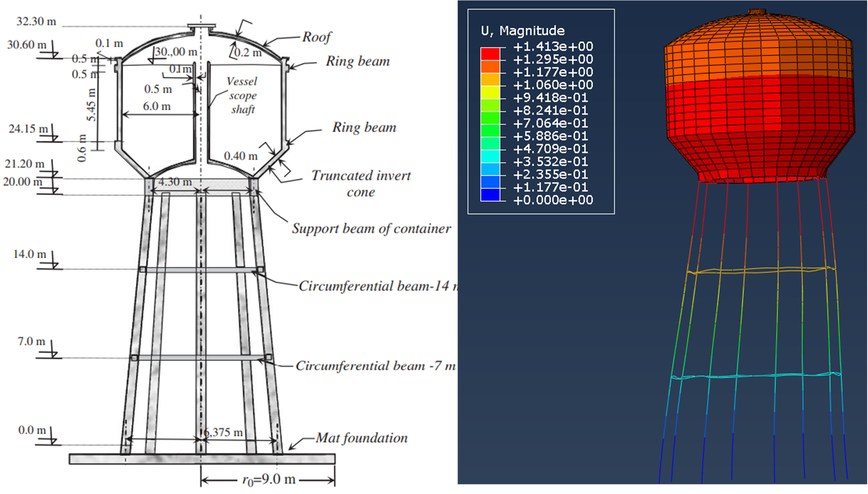Click the cyan lower ring beam in model
This screenshot has width=868, height=494.
[x=756, y=376]
